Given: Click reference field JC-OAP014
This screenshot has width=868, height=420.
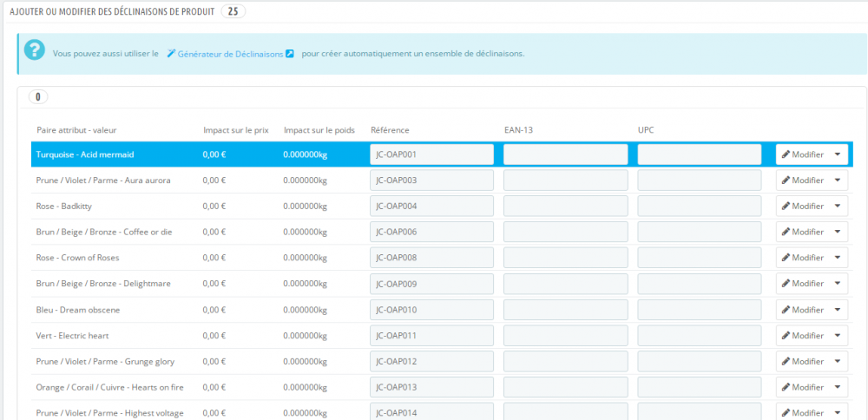Looking at the screenshot, I should [x=431, y=412].
